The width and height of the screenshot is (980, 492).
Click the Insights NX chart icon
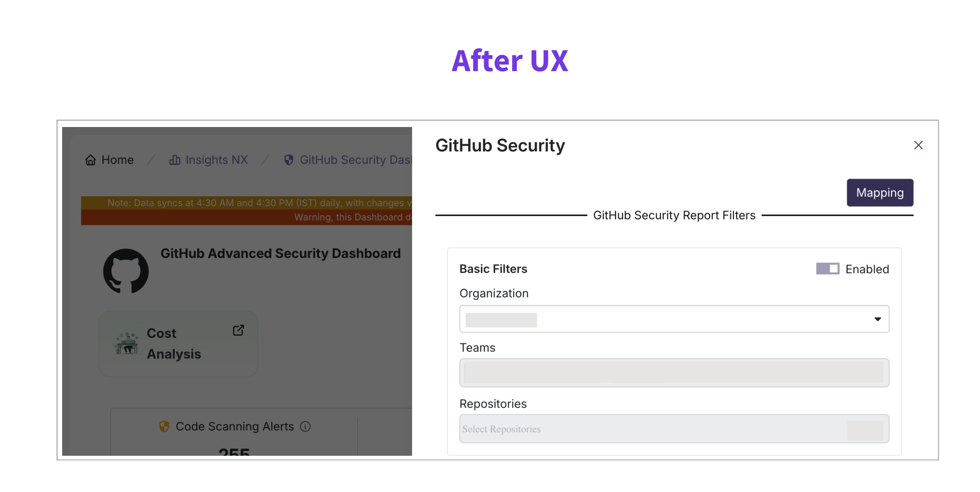pos(175,160)
